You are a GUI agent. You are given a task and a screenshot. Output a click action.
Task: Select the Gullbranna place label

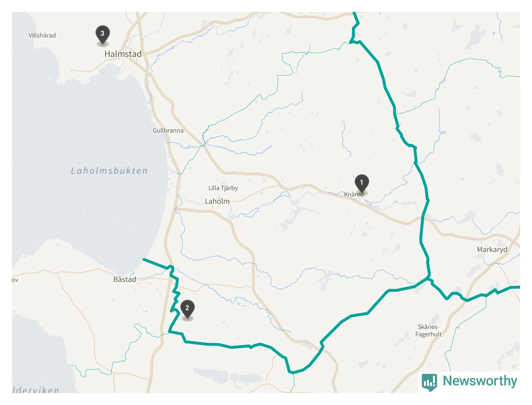pos(168,130)
